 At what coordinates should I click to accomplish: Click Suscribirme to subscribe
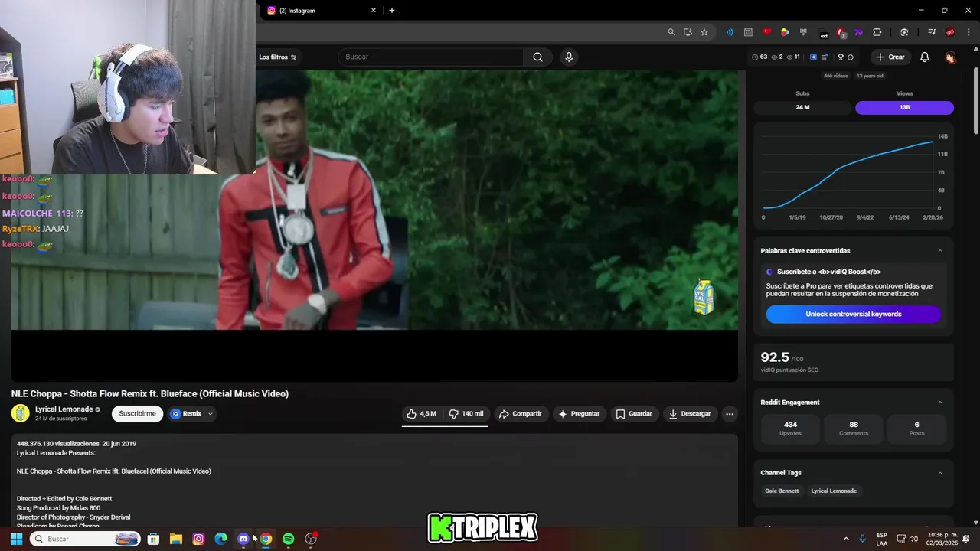tap(137, 414)
